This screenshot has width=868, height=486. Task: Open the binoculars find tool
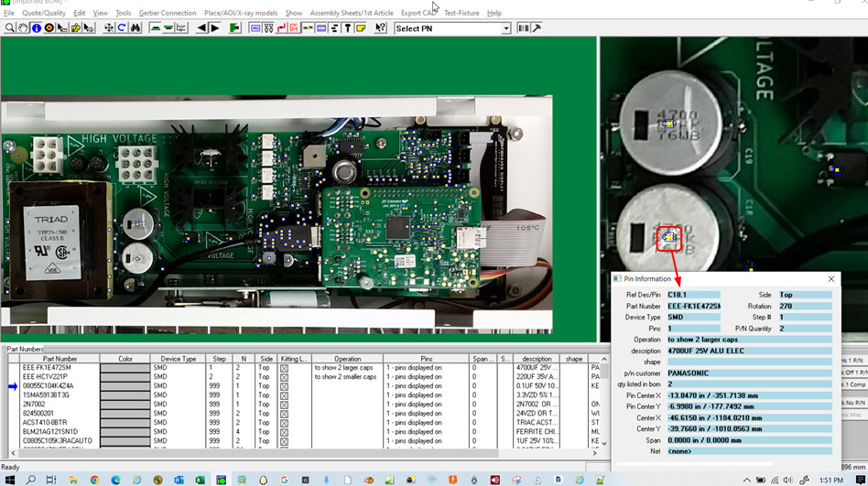point(136,27)
